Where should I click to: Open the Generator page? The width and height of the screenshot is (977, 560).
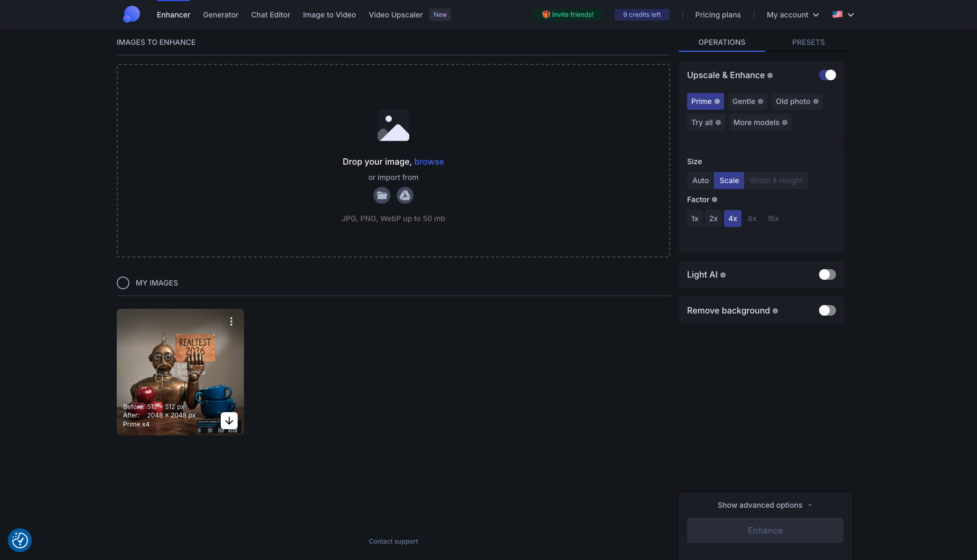tap(221, 15)
